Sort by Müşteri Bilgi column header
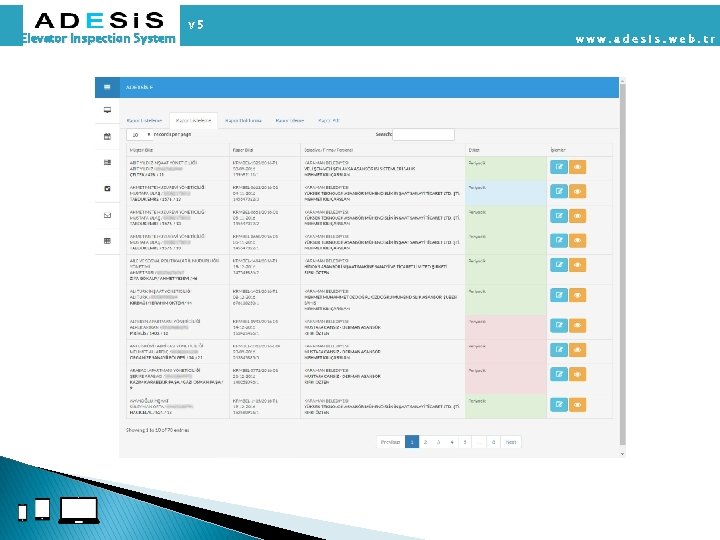The image size is (720, 540). tap(178, 150)
